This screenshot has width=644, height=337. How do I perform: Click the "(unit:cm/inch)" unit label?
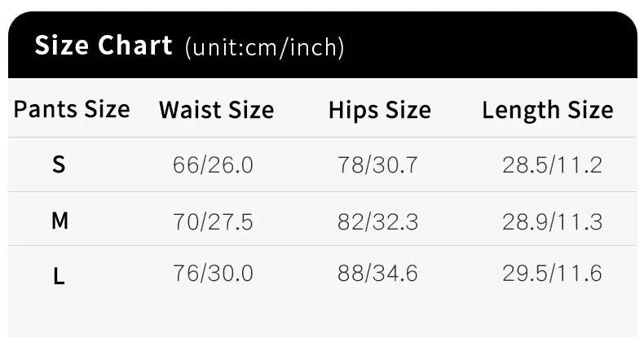point(265,47)
